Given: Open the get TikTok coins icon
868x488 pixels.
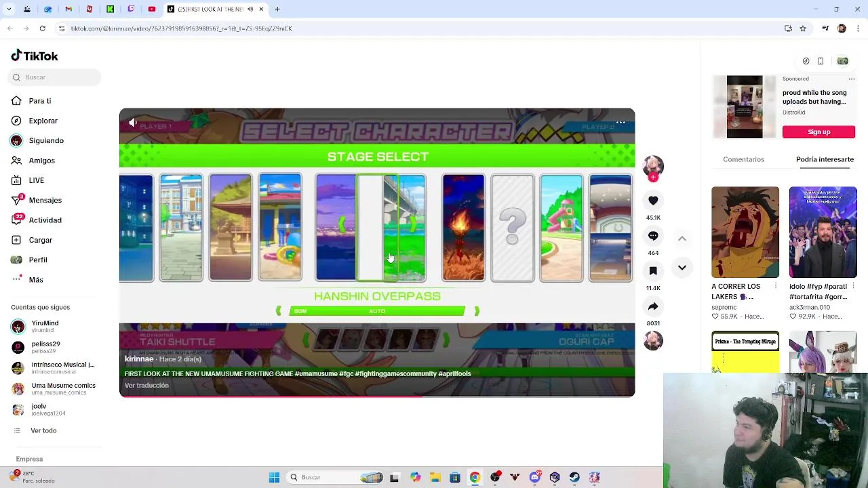Looking at the screenshot, I should pos(806,62).
